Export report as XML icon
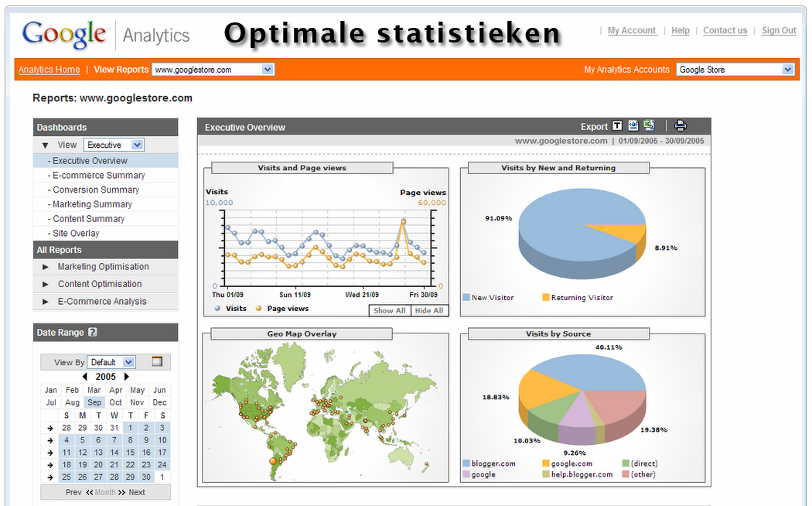Screen dimensions: 812x506 [x=633, y=126]
